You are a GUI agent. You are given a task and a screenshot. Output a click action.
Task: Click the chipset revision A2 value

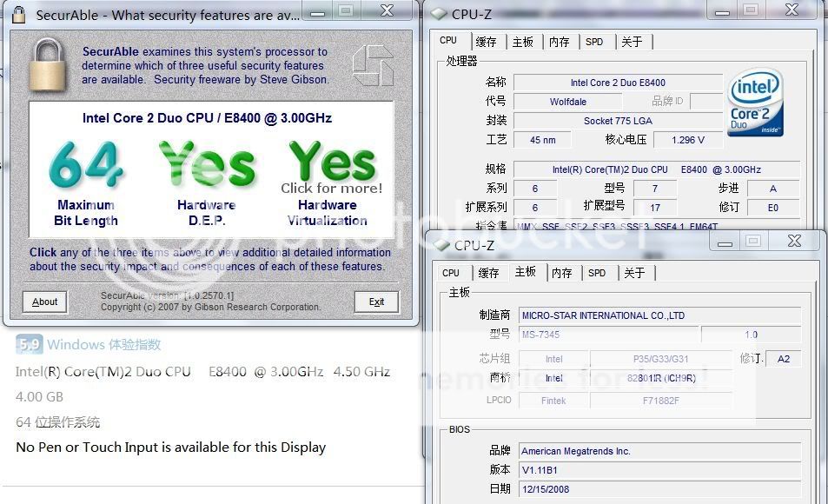coord(783,359)
